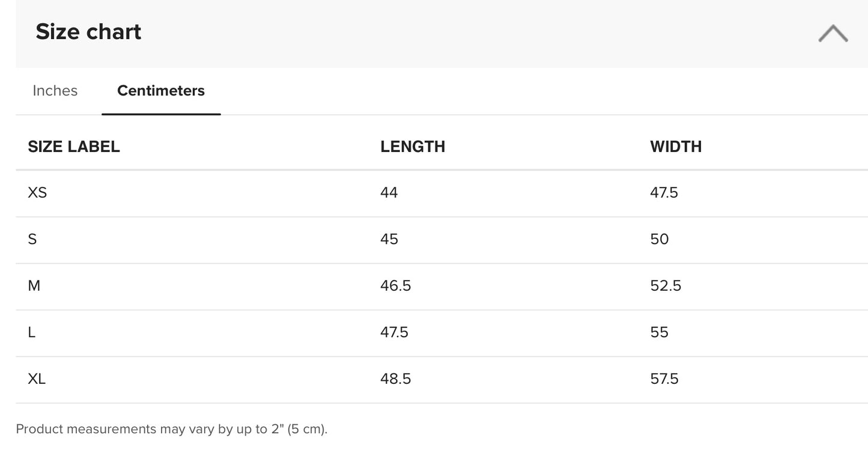Switch to the Inches tab

click(x=55, y=91)
